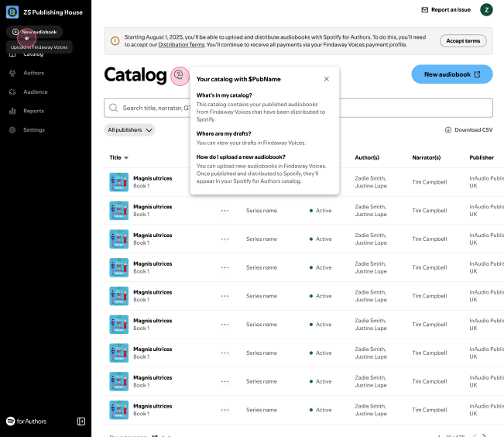Open the more options menu of third row

225,239
